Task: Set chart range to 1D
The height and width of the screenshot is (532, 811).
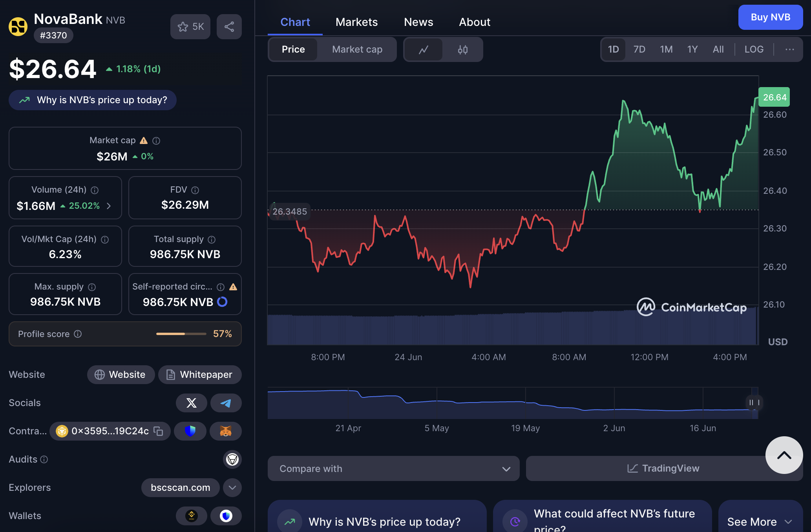Action: [614, 49]
